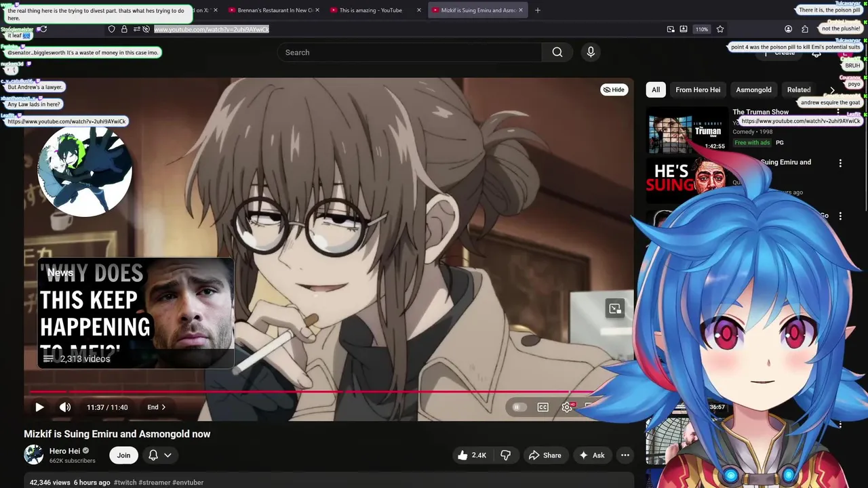Open the Ask AI button
Screen dimensions: 868x488
(x=591, y=455)
